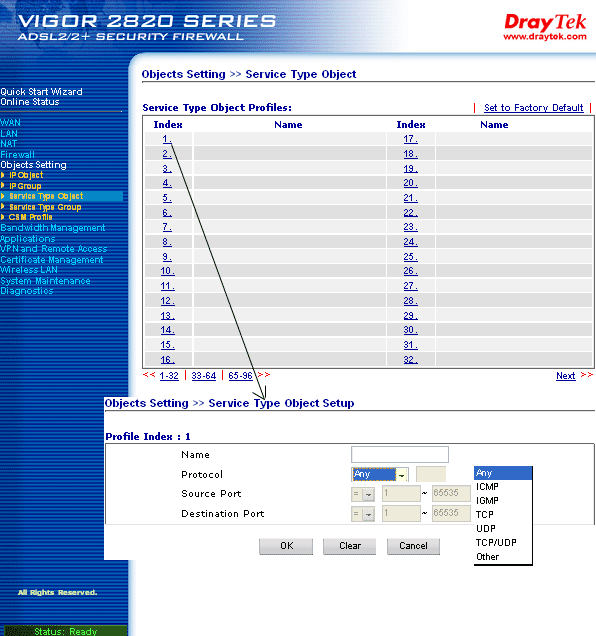This screenshot has height=636, width=596.
Task: Select the CSM Profile sidebar entry
Action: [30, 217]
